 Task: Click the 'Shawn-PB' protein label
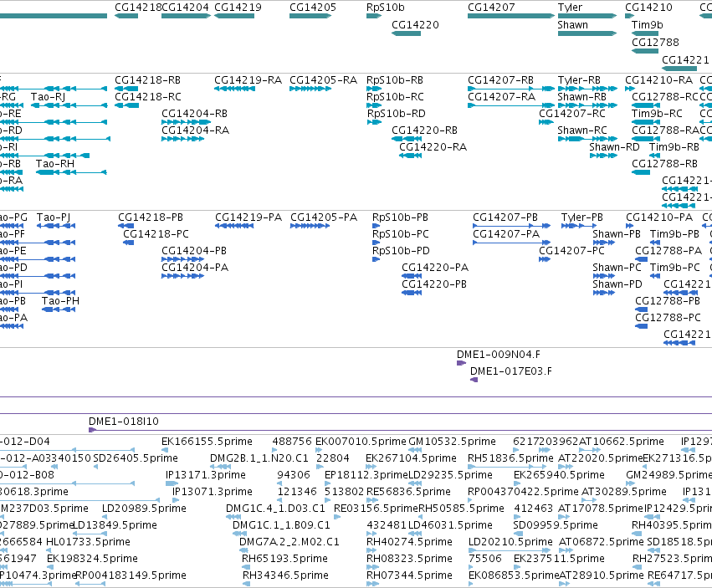pos(617,234)
